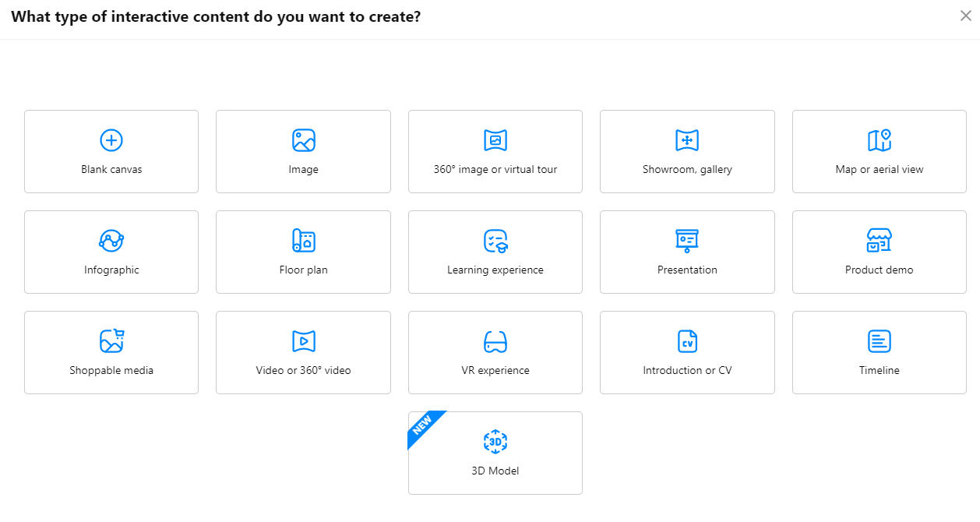Screen dimensions: 980x522
Task: Select the Timeline icon
Action: tap(879, 341)
